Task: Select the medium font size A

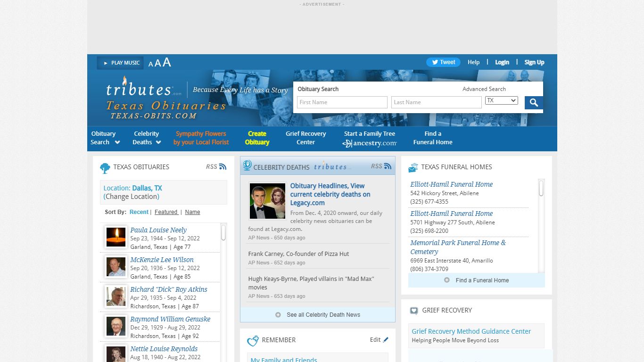Action: click(158, 63)
